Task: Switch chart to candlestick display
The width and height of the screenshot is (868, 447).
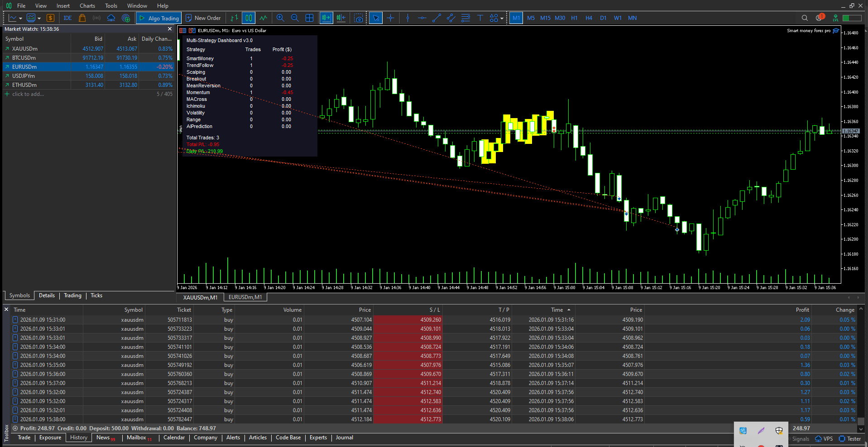Action: click(249, 18)
